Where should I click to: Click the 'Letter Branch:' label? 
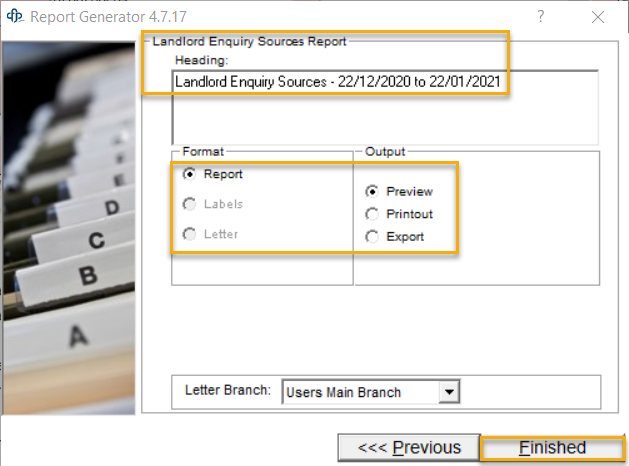227,390
